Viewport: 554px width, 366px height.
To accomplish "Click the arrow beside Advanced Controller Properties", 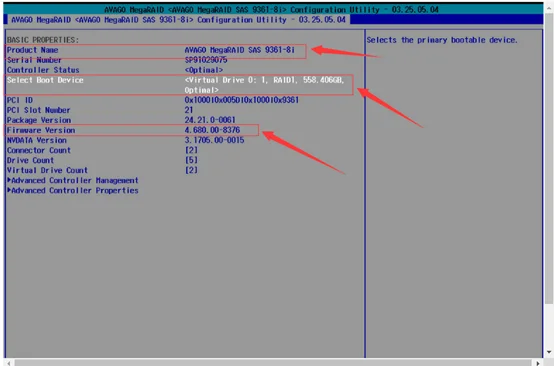I will tap(9, 190).
